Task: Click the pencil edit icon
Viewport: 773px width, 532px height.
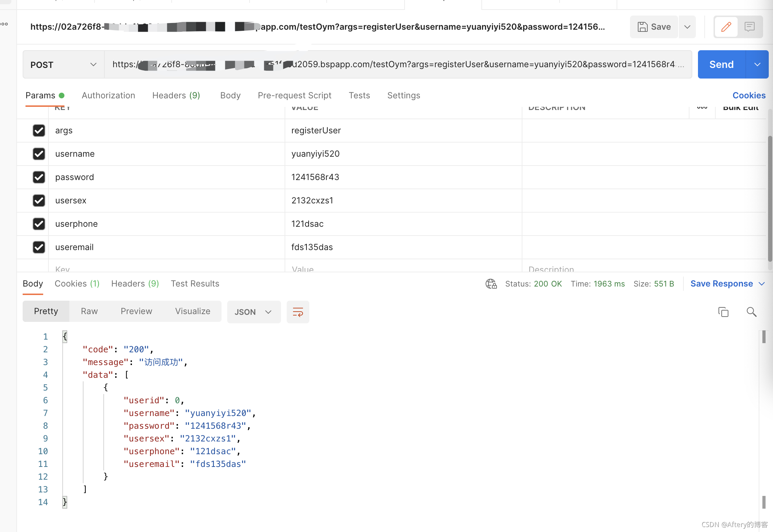Action: 726,27
